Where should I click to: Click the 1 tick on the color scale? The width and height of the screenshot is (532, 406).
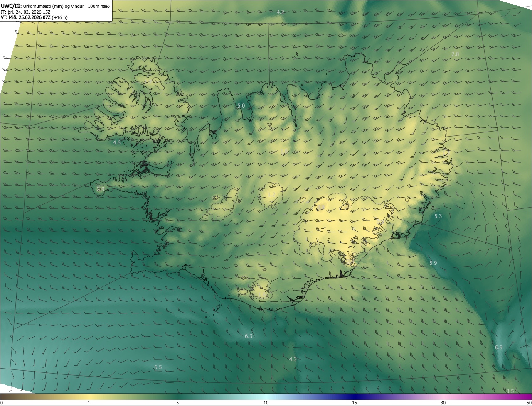[89, 403]
